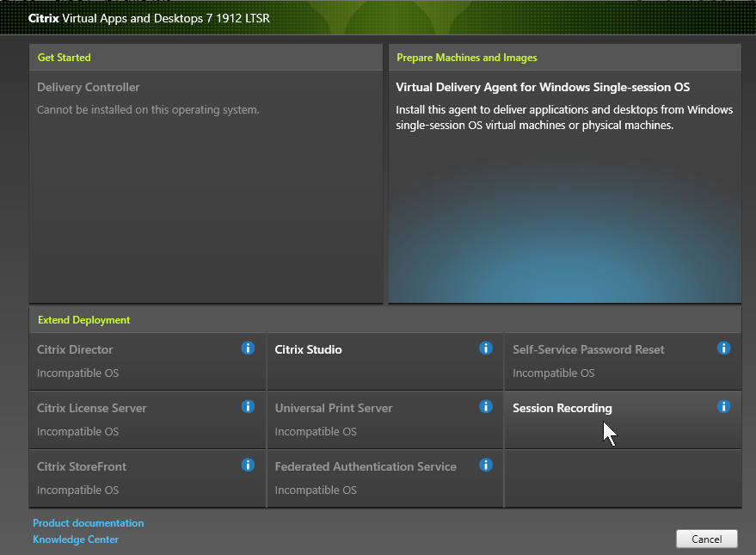
Task: Click the Delivery Controller option
Action: pos(88,87)
